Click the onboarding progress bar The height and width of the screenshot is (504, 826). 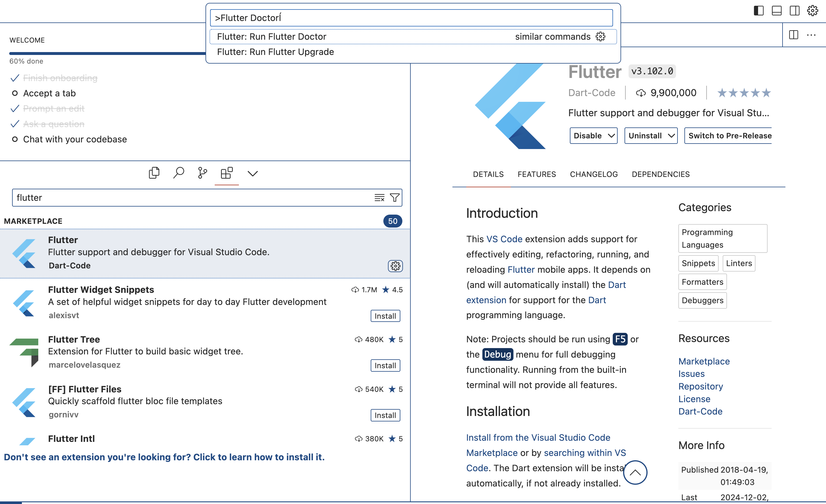pyautogui.click(x=107, y=53)
